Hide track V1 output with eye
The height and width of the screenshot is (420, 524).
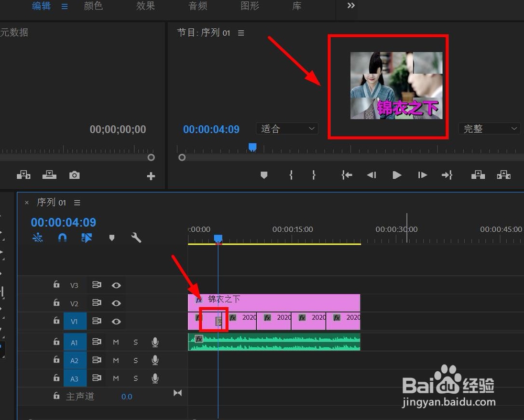pos(116,321)
